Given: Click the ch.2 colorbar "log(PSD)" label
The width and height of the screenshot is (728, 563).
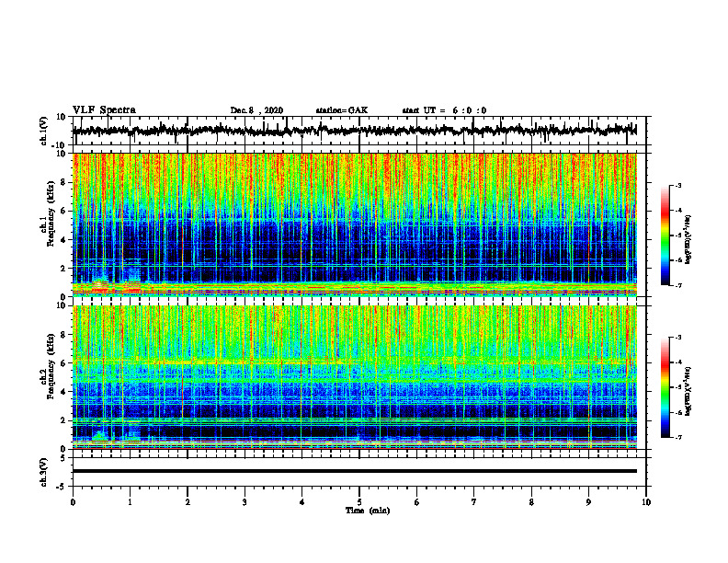Looking at the screenshot, I should pyautogui.click(x=688, y=390).
